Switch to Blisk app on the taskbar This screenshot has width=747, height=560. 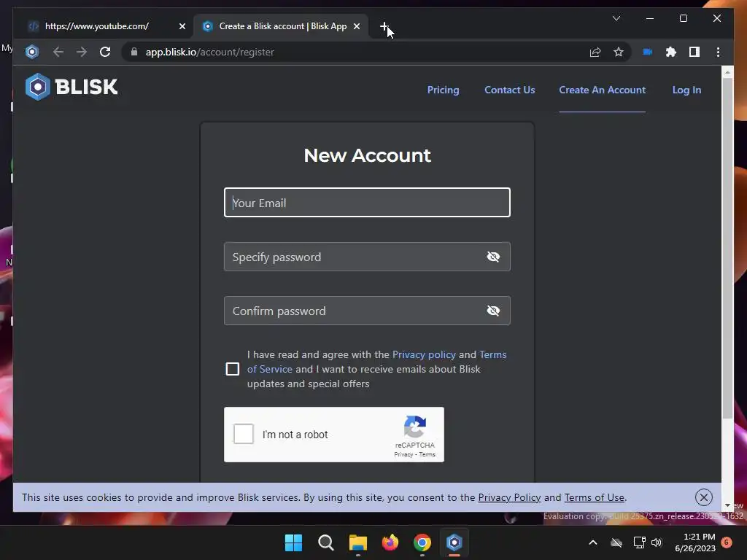click(454, 542)
